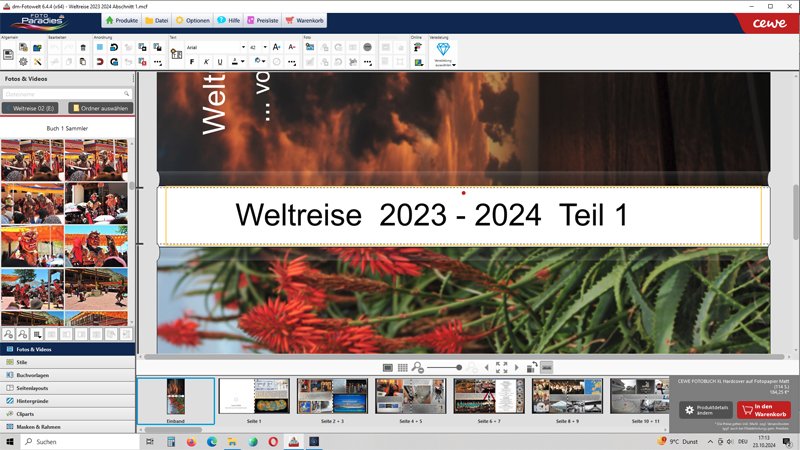800x450 pixels.
Task: Open the Hilfe menu
Action: 229,20
